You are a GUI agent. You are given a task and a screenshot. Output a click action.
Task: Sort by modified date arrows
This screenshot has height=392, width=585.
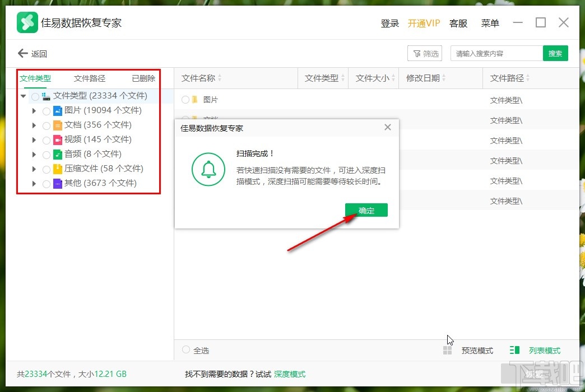(444, 78)
